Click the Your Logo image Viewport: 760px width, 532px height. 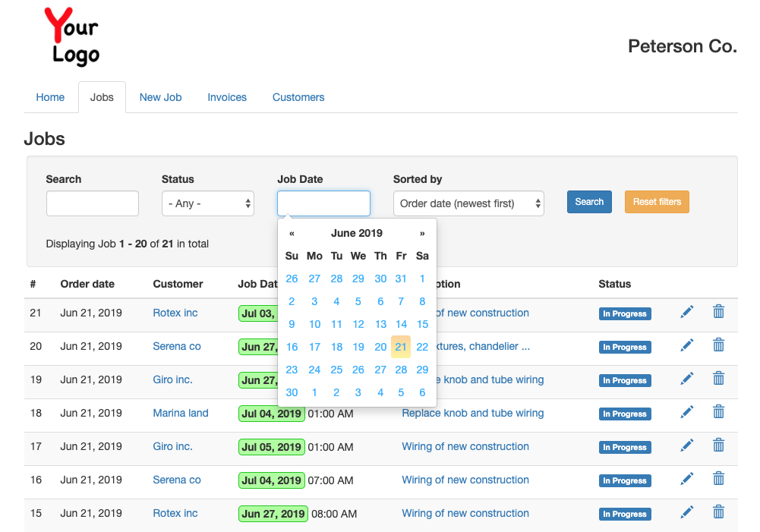click(x=71, y=37)
